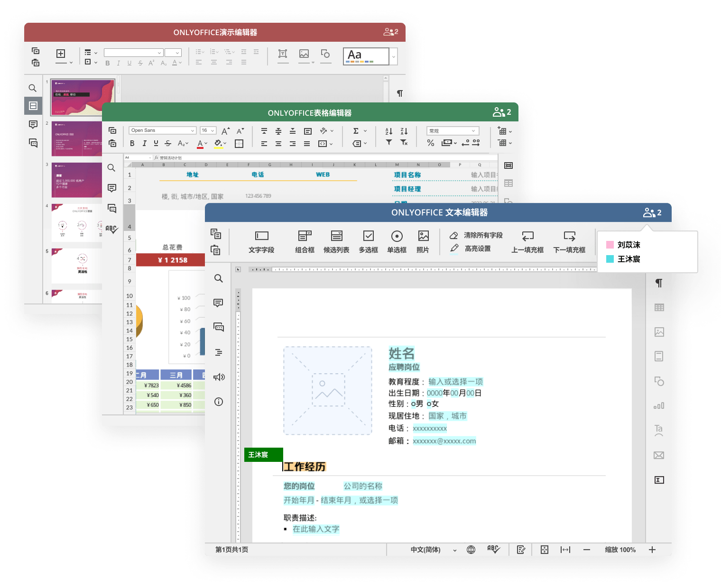Click spell check icon in text editor status bar
The width and height of the screenshot is (721, 588).
(493, 549)
